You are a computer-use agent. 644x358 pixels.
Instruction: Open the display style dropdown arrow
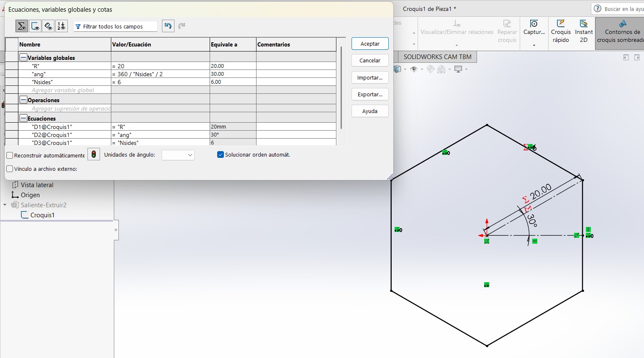click(x=405, y=70)
